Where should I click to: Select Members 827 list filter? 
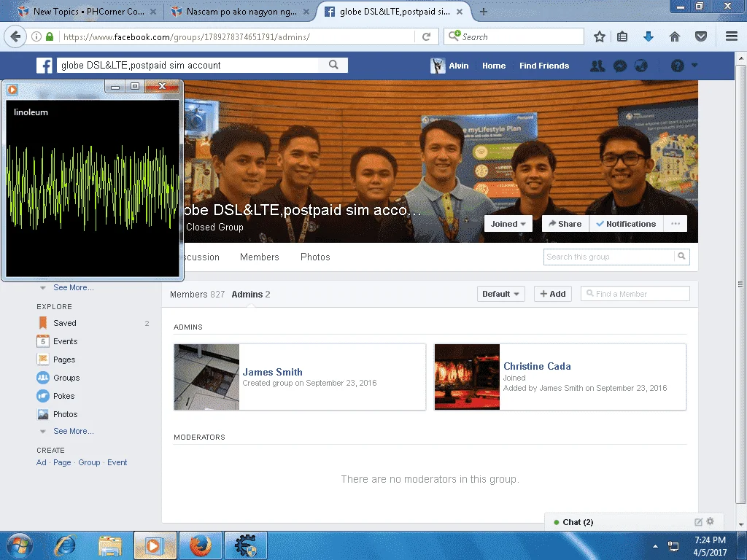[197, 295]
